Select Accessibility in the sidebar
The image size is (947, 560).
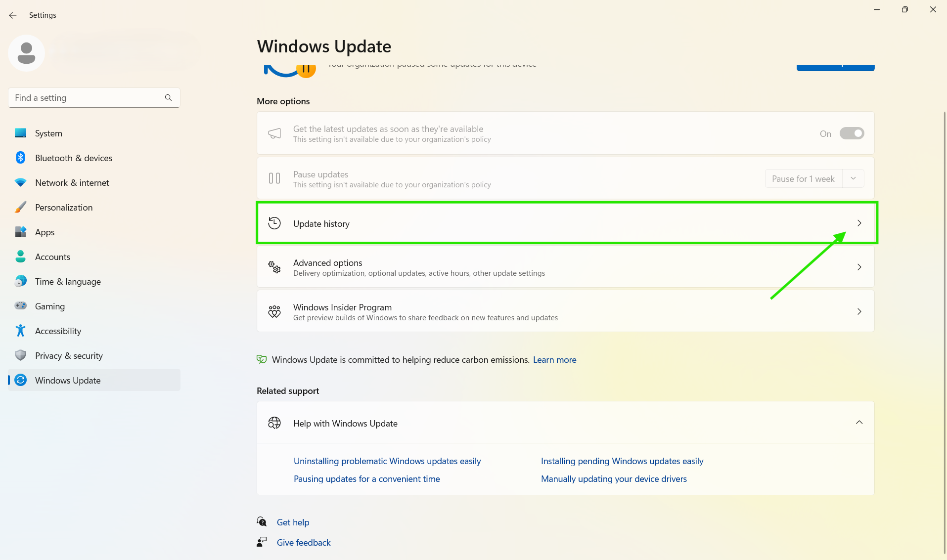click(x=94, y=331)
